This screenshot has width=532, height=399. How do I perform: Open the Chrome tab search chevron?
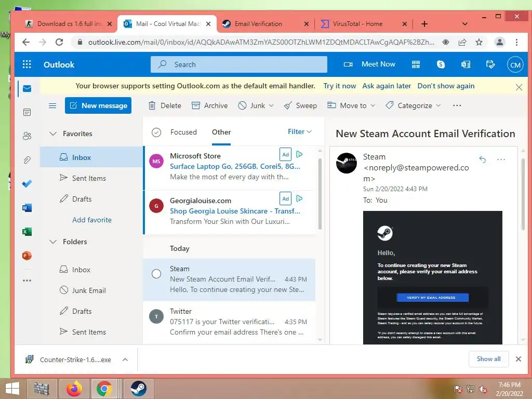tap(465, 24)
